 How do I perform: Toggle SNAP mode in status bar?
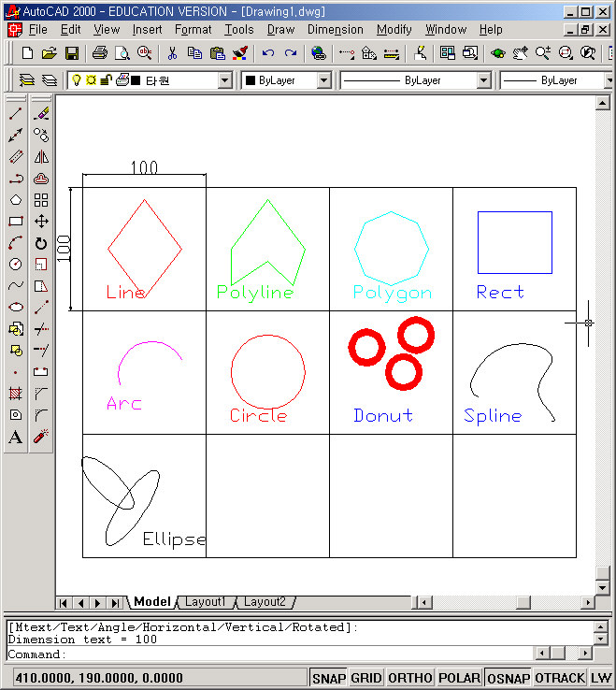(x=329, y=678)
